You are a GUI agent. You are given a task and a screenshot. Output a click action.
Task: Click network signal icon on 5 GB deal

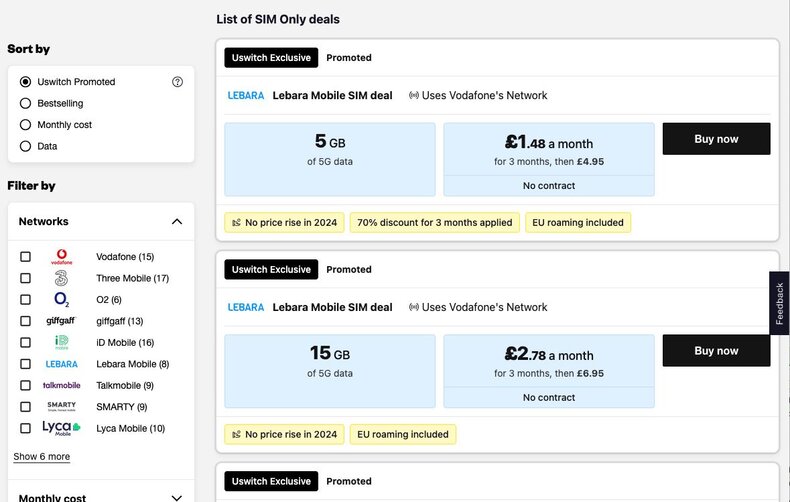[414, 95]
